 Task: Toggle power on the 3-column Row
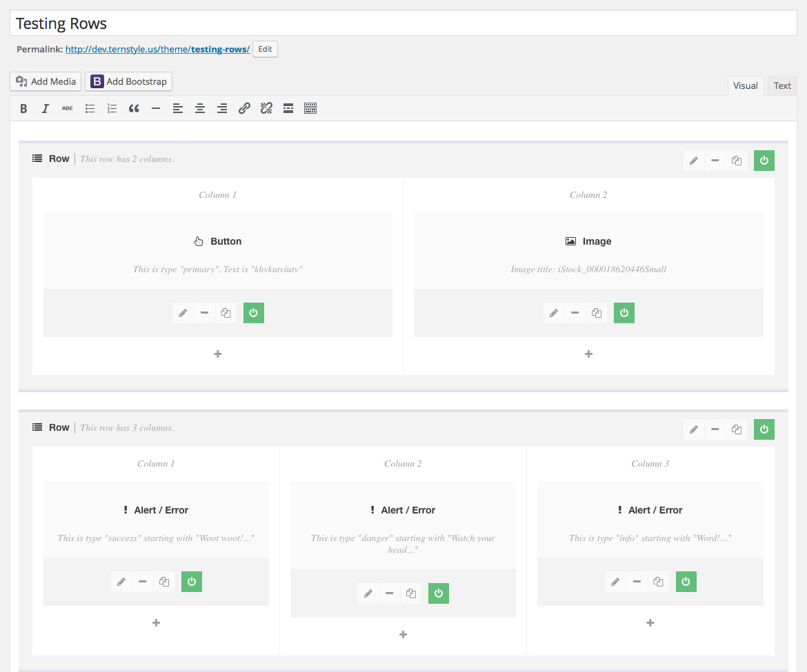764,429
